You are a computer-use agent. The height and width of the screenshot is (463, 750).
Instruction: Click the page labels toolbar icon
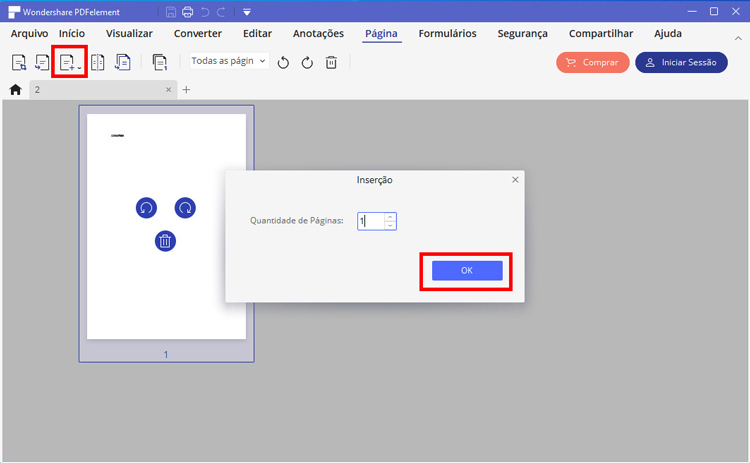(159, 62)
